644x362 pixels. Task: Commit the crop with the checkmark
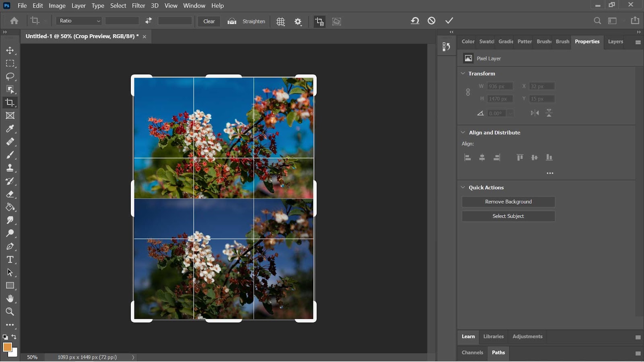449,21
